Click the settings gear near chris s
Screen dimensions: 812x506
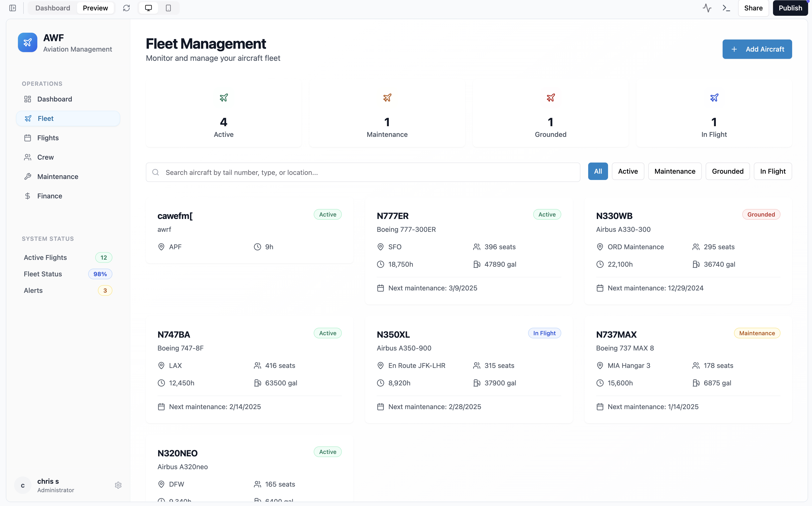pos(118,485)
